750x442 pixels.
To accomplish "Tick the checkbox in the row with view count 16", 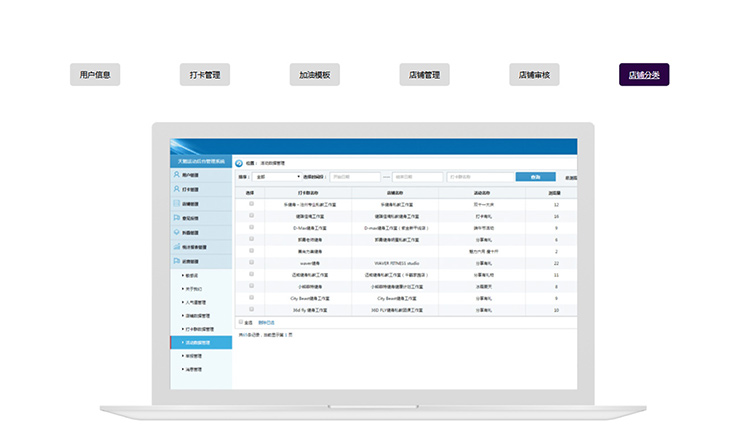I will 251,215.
